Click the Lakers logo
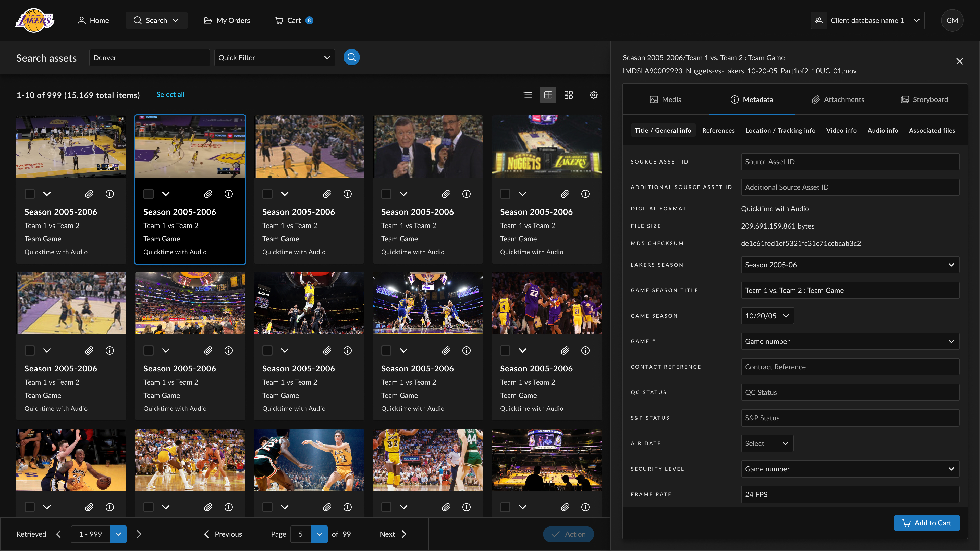Image resolution: width=980 pixels, height=551 pixels. click(35, 20)
